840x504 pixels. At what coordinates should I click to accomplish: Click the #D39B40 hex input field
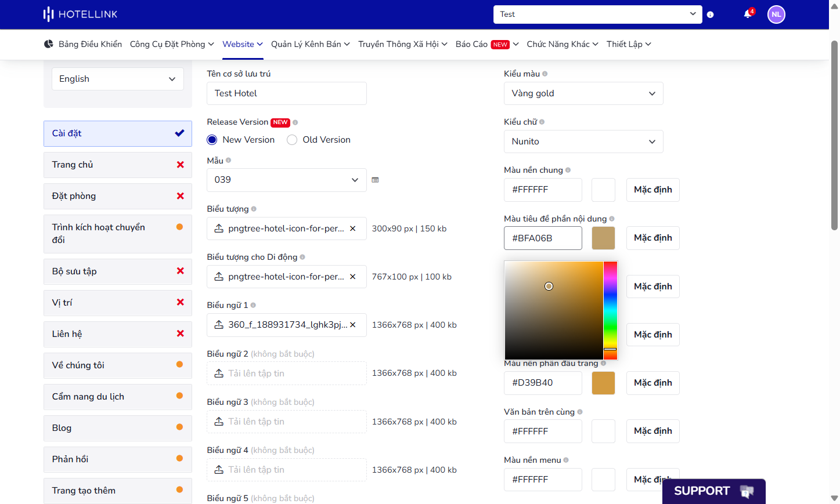[x=543, y=383]
